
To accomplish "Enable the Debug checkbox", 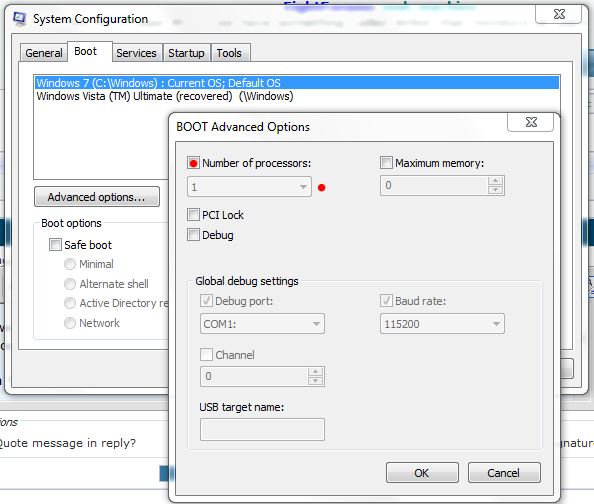I will pos(193,235).
